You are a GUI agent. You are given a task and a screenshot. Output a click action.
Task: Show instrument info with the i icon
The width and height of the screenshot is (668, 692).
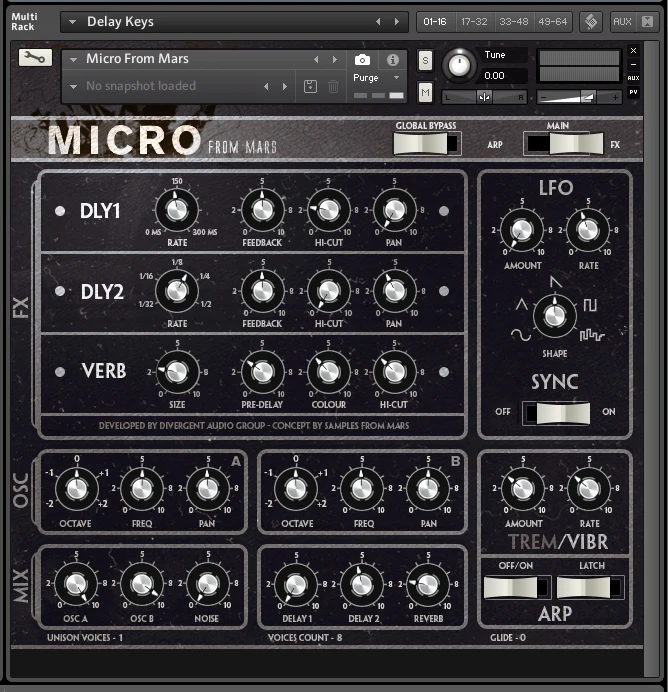pos(393,60)
